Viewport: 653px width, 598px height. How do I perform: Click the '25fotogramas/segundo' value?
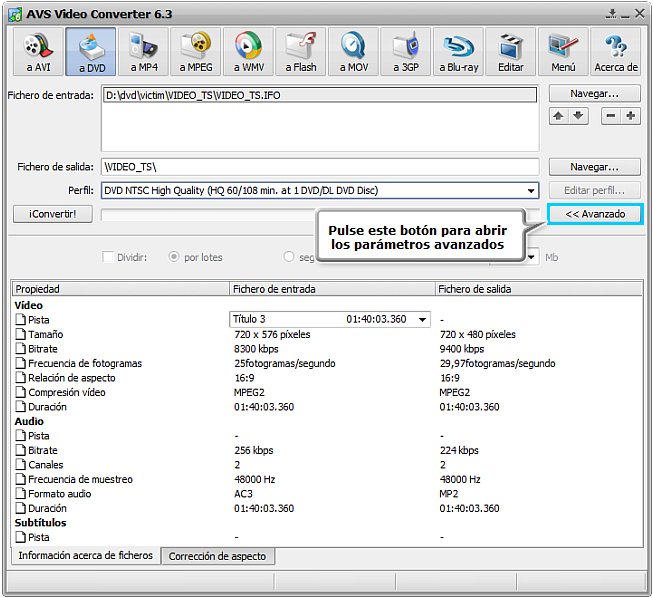click(x=285, y=363)
